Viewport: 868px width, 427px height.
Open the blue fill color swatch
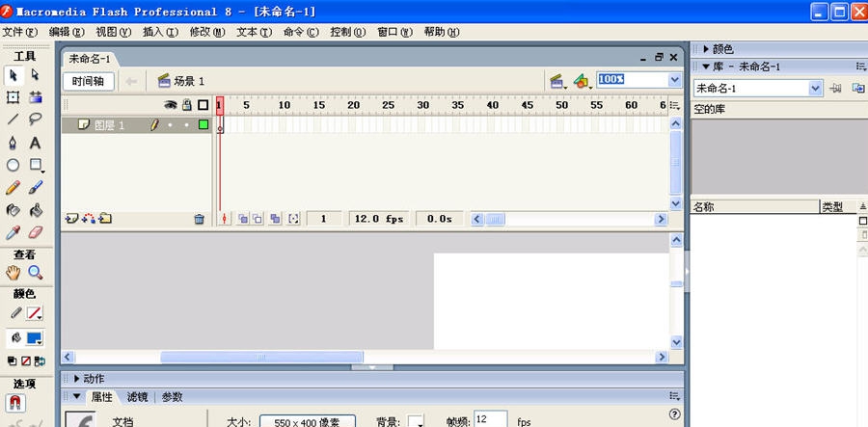click(36, 338)
